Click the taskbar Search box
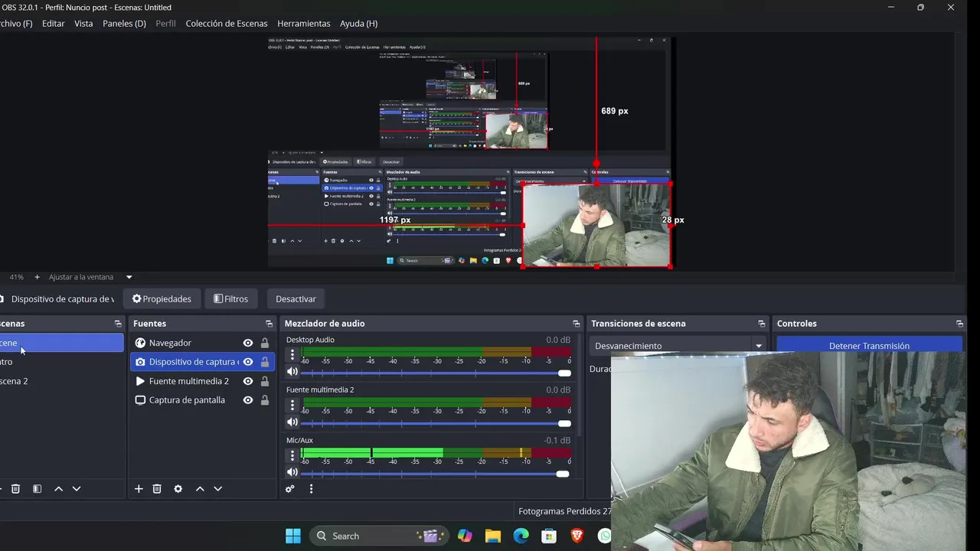 379,536
